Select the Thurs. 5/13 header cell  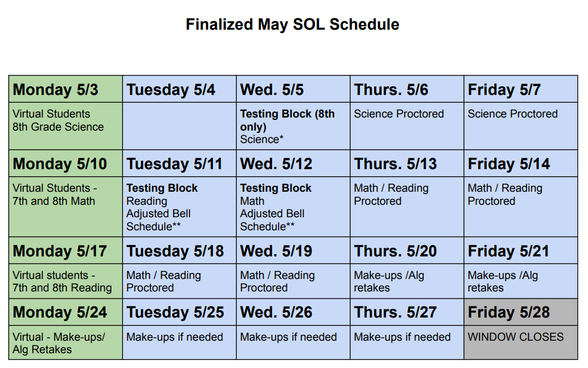coord(407,164)
